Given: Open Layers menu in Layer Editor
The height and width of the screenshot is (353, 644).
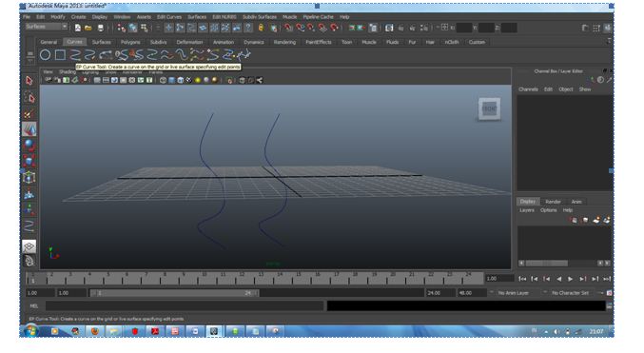Looking at the screenshot, I should tap(527, 210).
